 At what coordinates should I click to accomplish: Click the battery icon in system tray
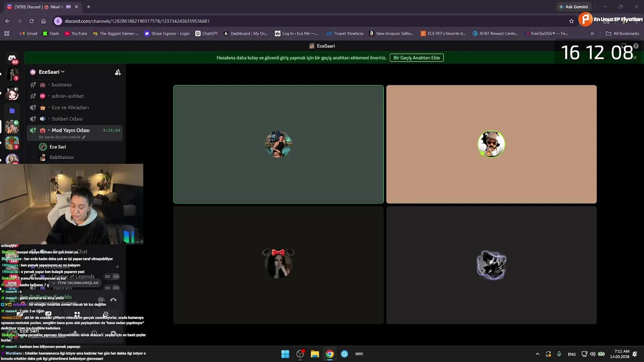click(x=601, y=354)
